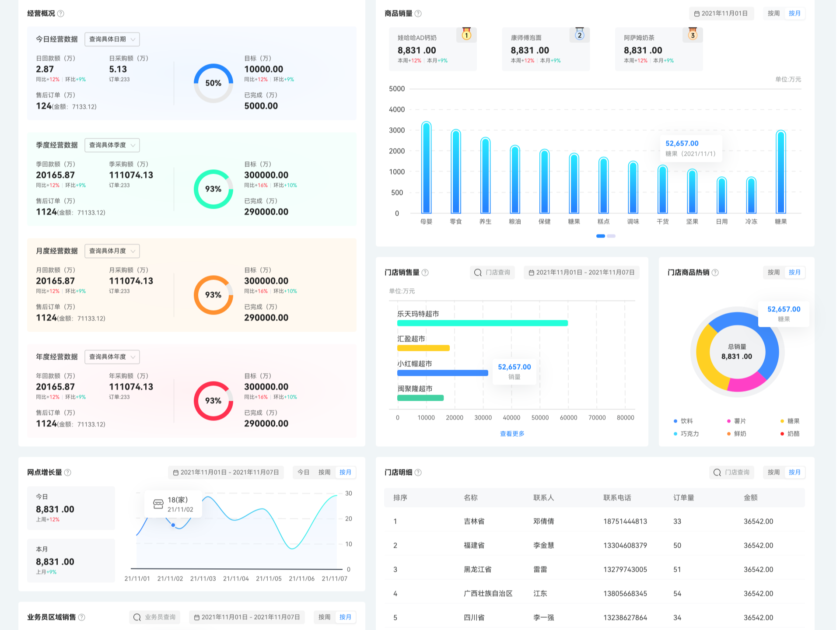This screenshot has height=630, width=840.
Task: Click 业务员查询 search field
Action: pyautogui.click(x=154, y=617)
